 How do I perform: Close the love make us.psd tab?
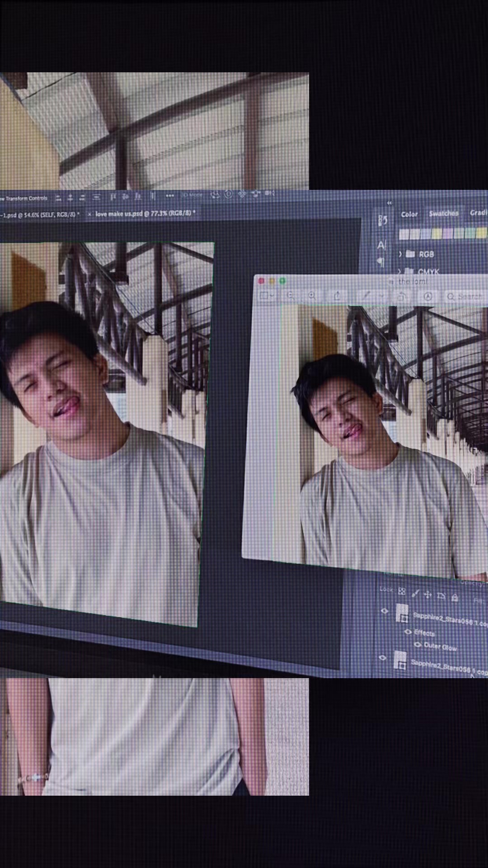point(89,214)
